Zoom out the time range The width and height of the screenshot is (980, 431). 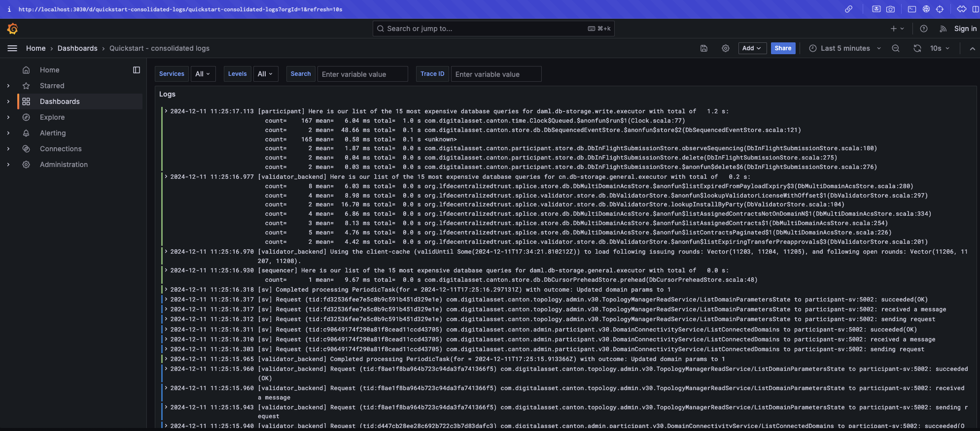pyautogui.click(x=896, y=48)
